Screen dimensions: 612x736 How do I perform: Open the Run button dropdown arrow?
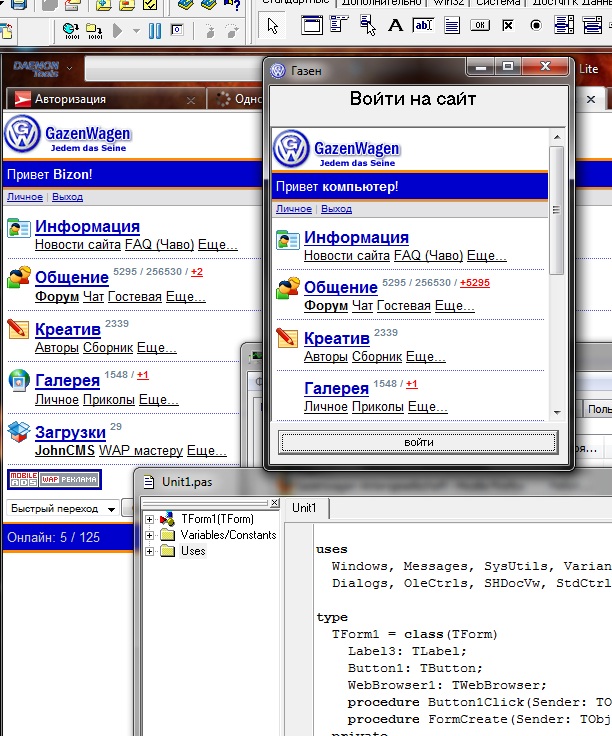click(137, 31)
